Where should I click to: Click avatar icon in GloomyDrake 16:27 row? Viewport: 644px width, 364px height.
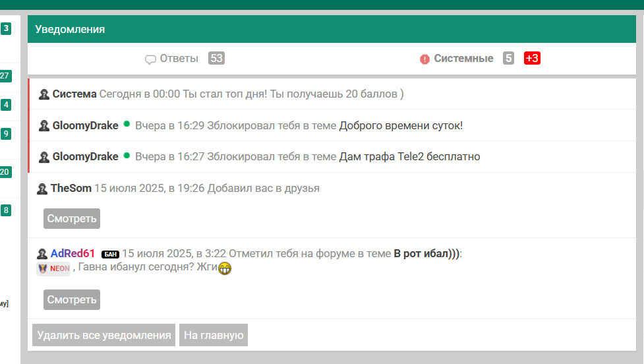click(44, 157)
